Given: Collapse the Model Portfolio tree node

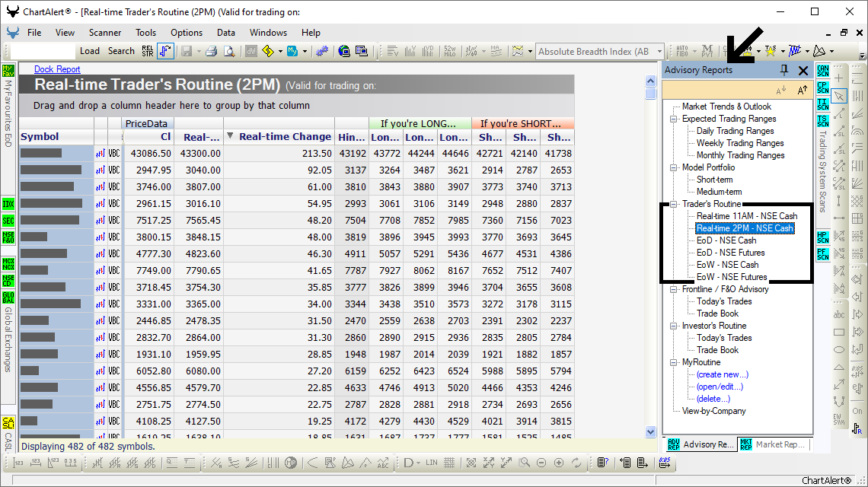Looking at the screenshot, I should [674, 167].
